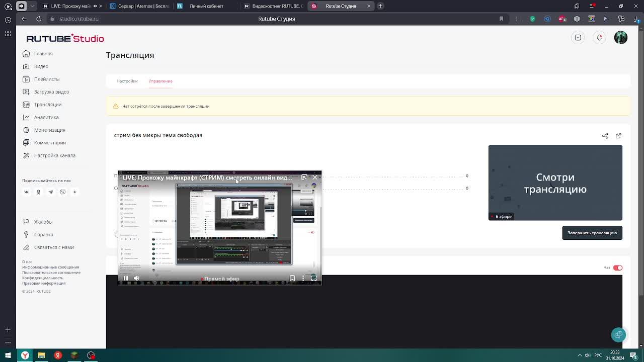This screenshot has width=644, height=362.
Task: Click the page vertical scrollbar
Action: pos(640,163)
